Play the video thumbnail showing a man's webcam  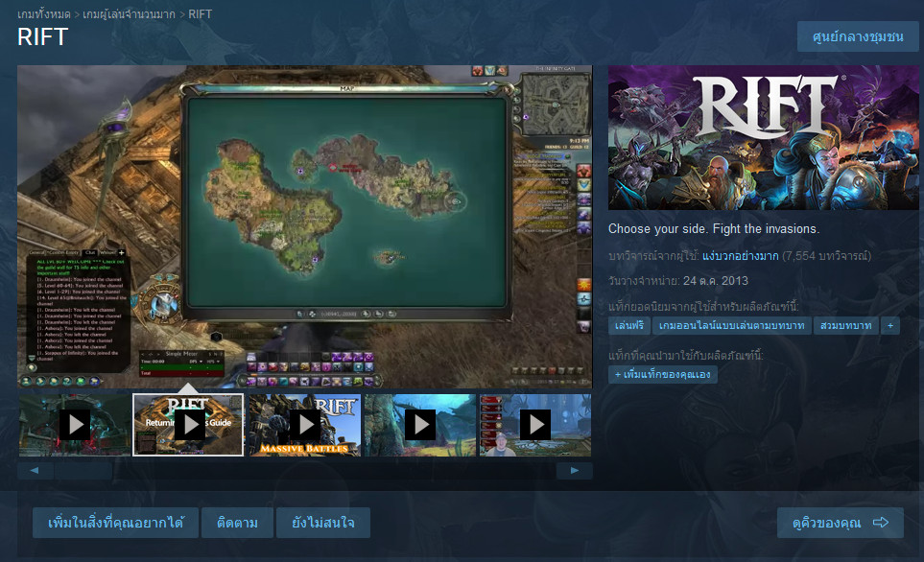tap(535, 425)
